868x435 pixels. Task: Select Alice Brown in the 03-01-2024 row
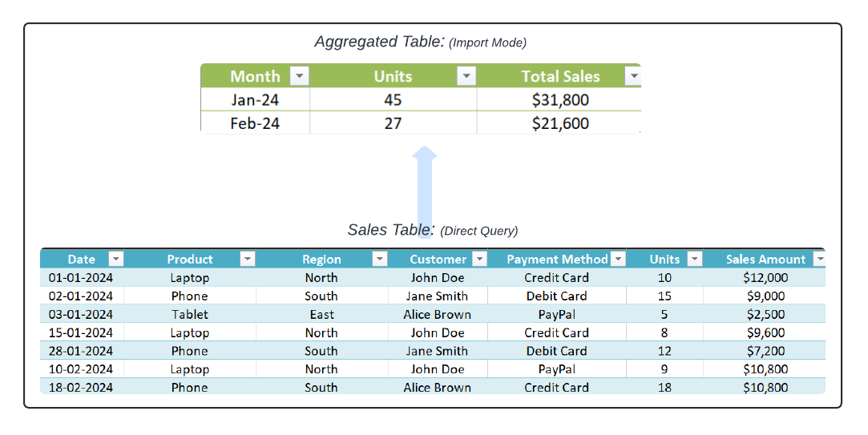pyautogui.click(x=438, y=314)
